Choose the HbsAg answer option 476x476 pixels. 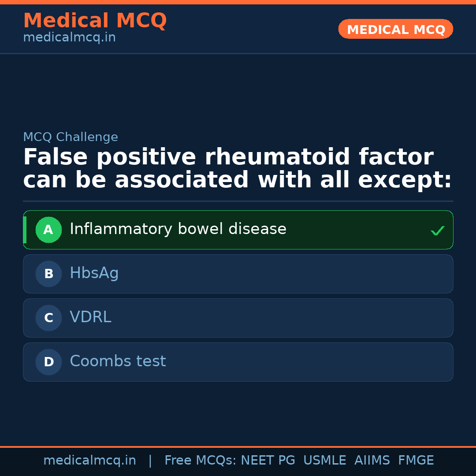coord(94,273)
